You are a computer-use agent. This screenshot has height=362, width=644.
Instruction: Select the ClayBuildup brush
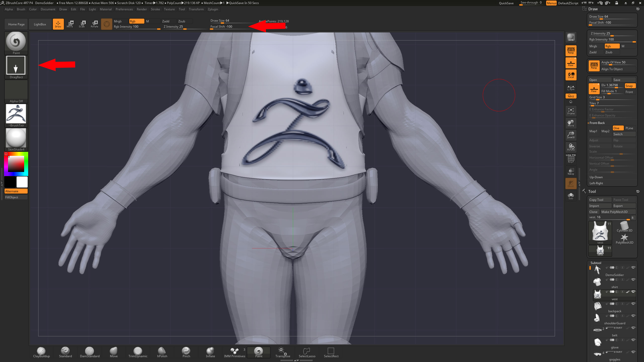(41, 352)
